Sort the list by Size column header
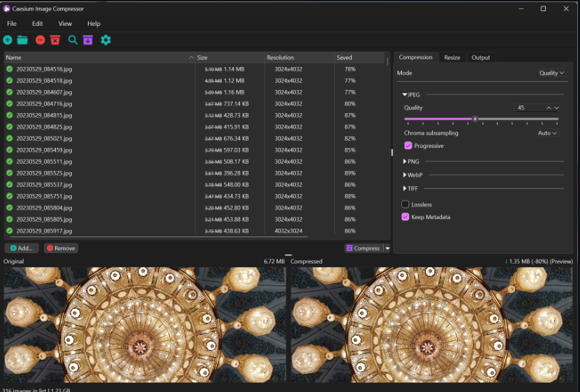 pos(230,57)
